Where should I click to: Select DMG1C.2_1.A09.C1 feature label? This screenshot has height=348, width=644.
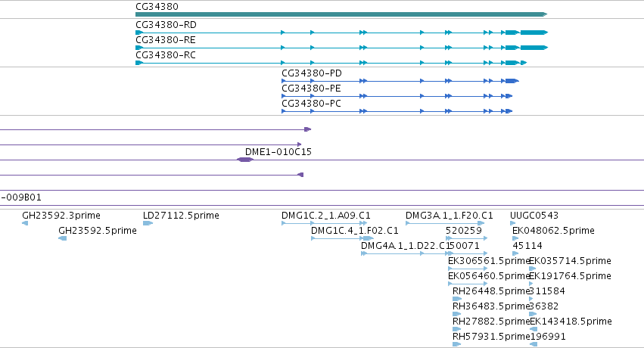(x=326, y=216)
